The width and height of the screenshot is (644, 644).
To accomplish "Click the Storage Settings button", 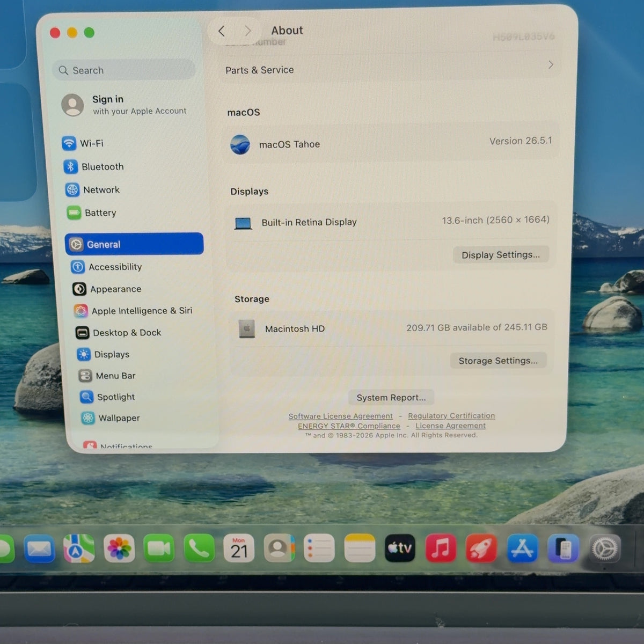I will coord(498,361).
